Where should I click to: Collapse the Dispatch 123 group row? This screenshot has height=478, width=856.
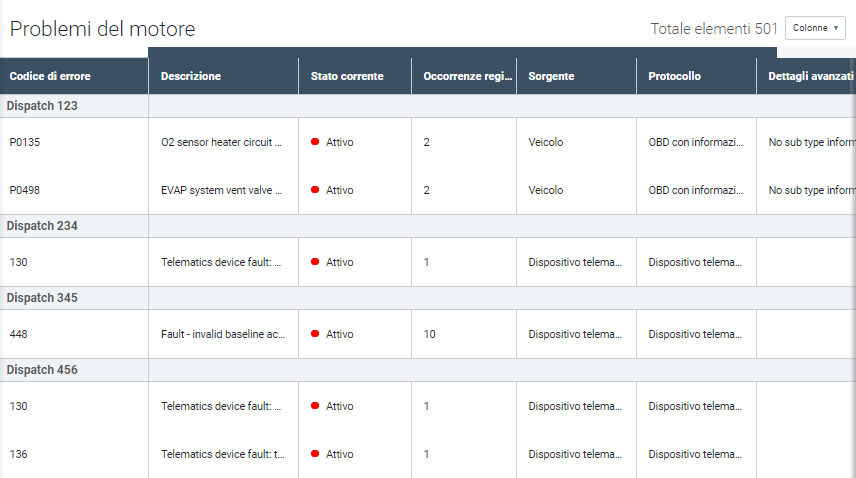(x=42, y=105)
